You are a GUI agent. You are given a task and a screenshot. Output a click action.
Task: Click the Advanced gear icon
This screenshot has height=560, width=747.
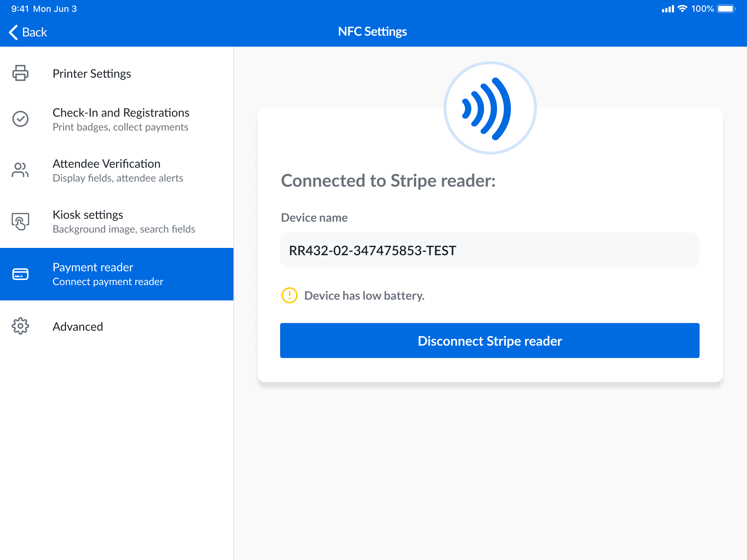click(20, 326)
